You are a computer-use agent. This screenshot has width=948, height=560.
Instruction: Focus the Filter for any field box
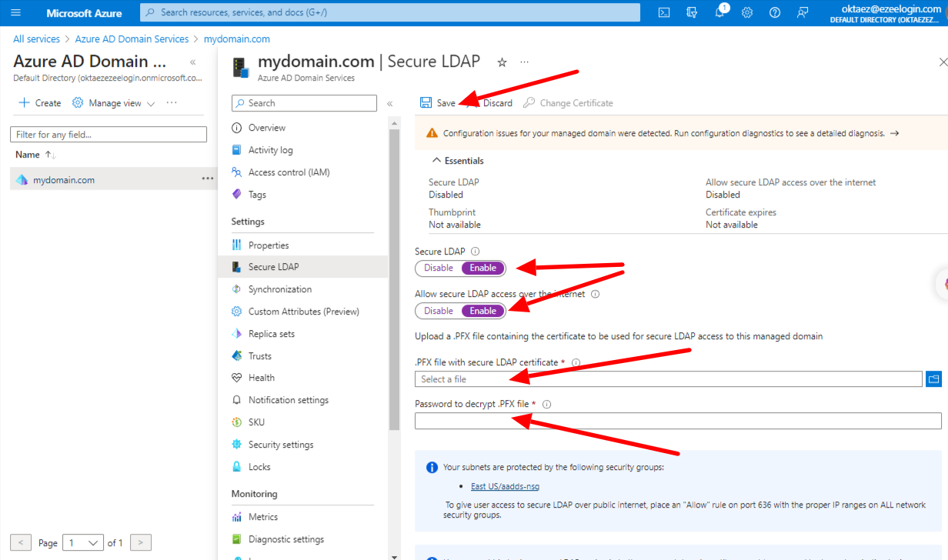[x=108, y=135]
